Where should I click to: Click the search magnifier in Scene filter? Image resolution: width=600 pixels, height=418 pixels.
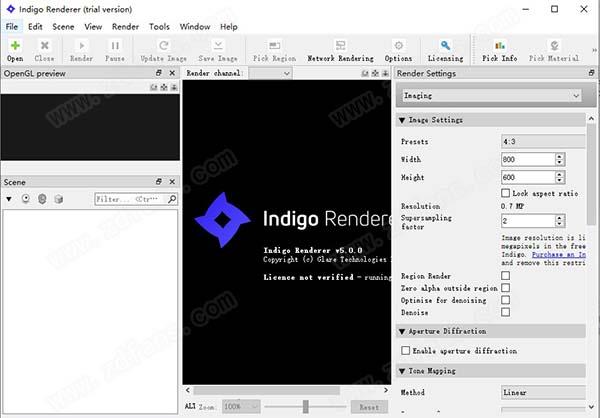pos(172,199)
